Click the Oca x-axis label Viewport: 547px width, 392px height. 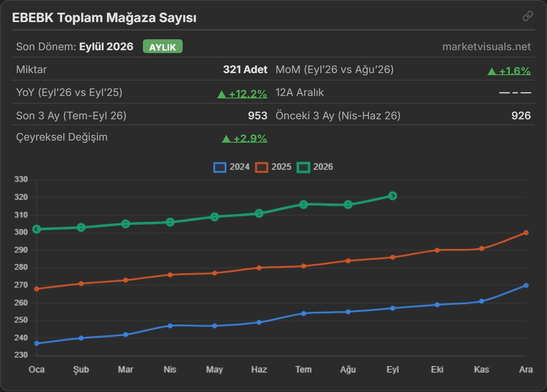coord(36,369)
